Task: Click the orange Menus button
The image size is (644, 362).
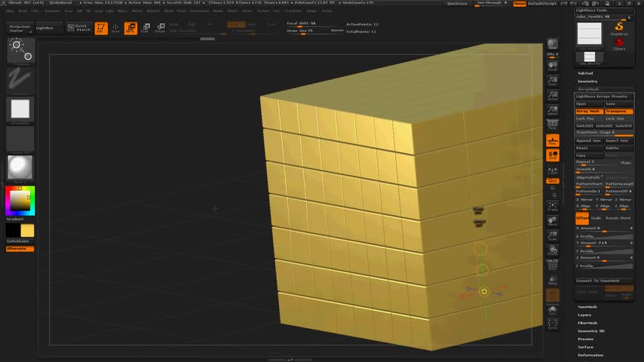Action: click(x=520, y=3)
